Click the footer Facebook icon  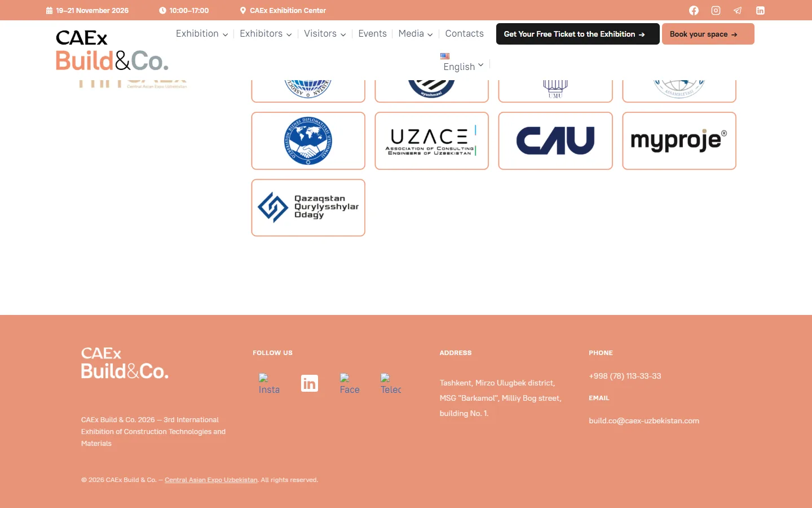350,384
